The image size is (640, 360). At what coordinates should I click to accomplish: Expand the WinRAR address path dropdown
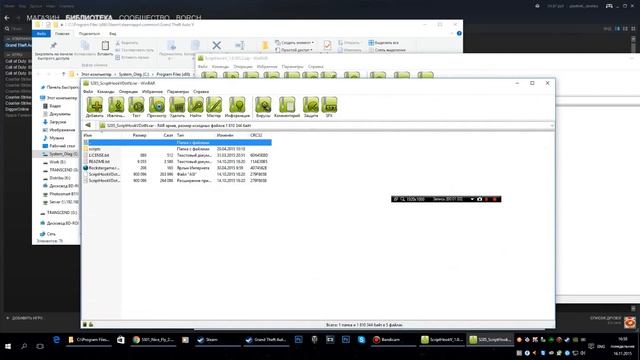tap(551, 125)
